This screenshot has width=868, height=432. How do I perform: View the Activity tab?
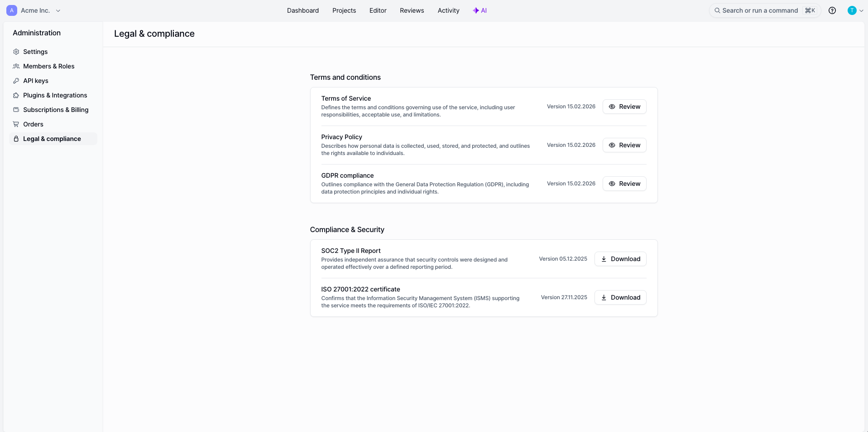click(x=449, y=10)
